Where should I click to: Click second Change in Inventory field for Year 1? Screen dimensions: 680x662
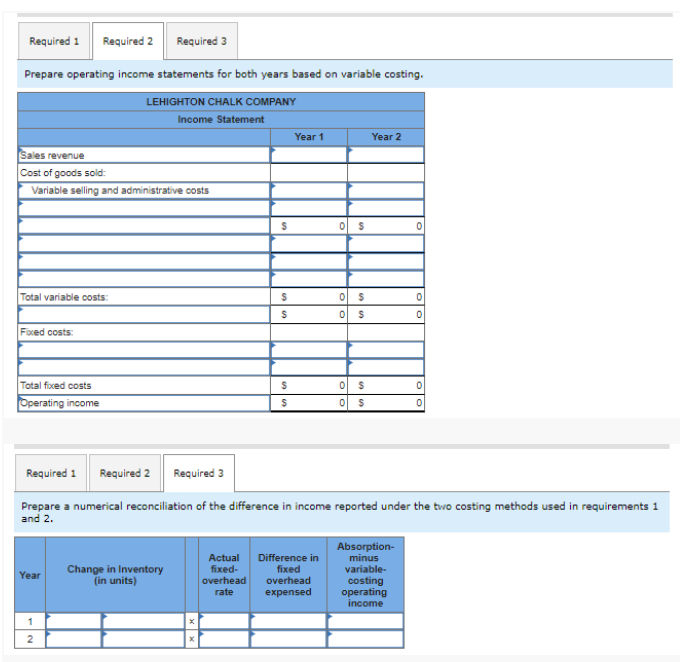(144, 621)
